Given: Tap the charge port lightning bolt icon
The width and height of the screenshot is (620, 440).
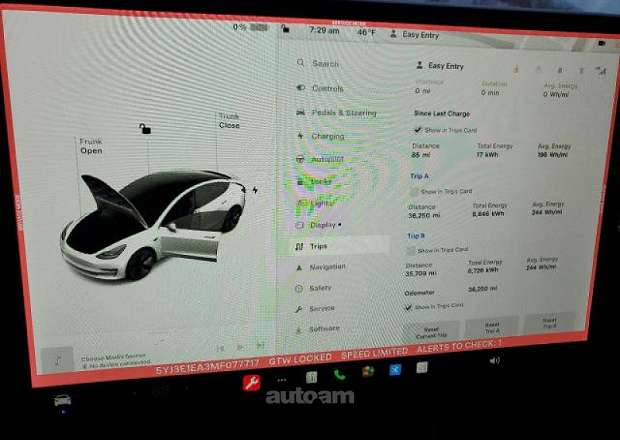Looking at the screenshot, I should [x=255, y=189].
